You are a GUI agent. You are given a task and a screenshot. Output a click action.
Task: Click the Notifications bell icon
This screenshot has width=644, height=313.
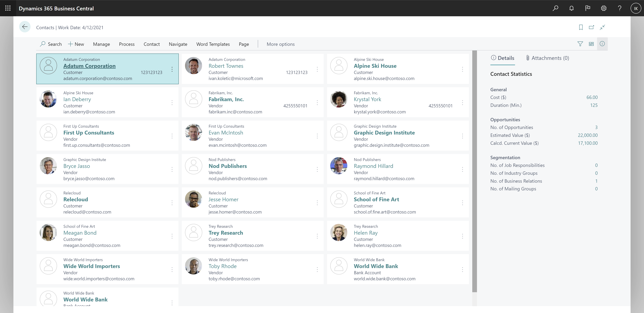tap(572, 8)
